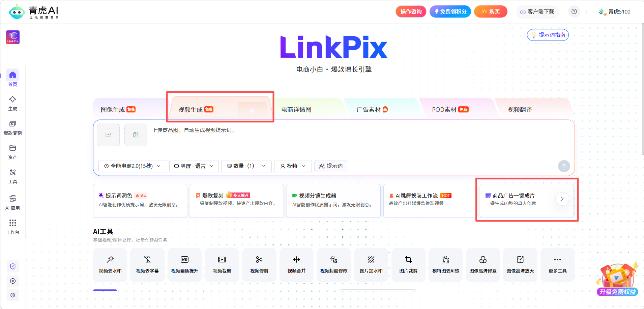
Task: Open 提示词润色 card
Action: [x=140, y=201]
